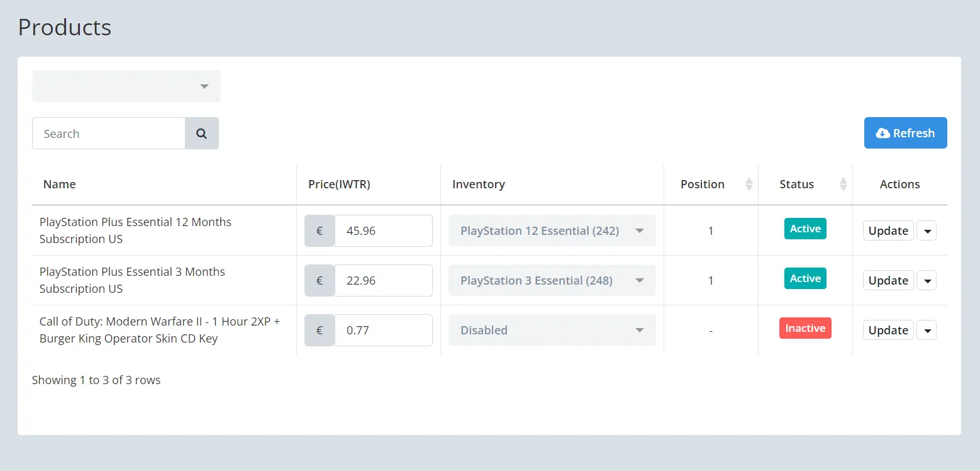Expand action arrow for Call of Duty row
Screen dimensions: 980x471
[927, 330]
